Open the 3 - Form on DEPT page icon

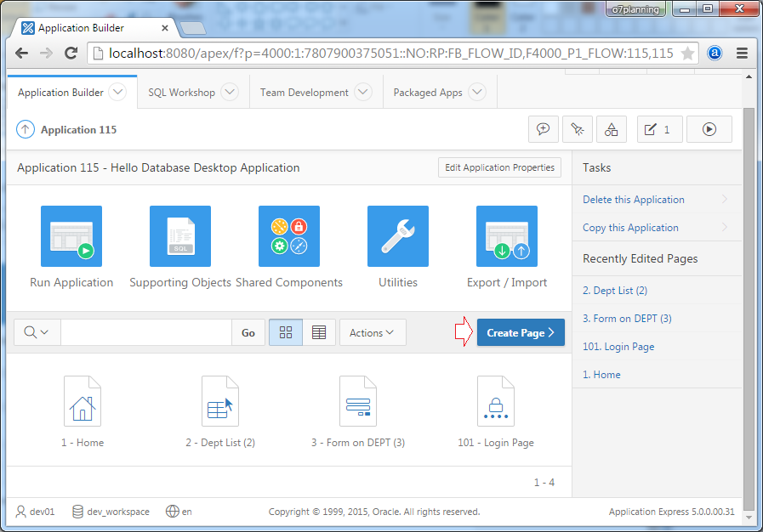[x=358, y=401]
